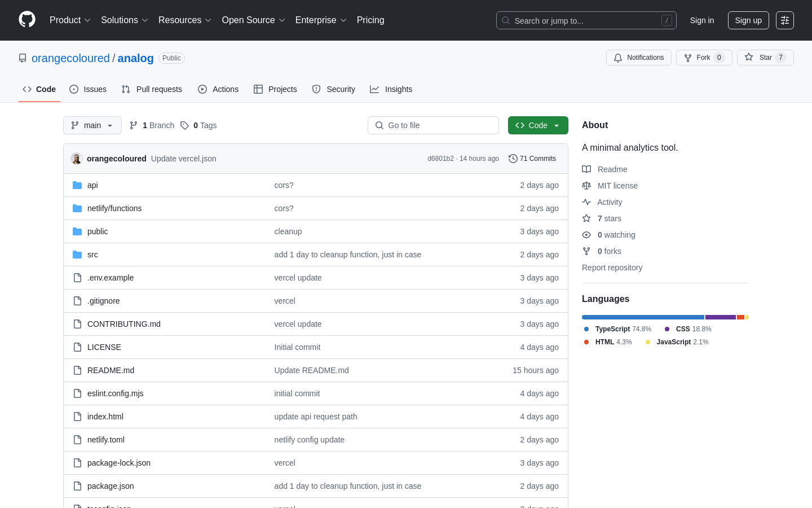Click the Go to file search box
812x508 pixels.
pos(433,125)
